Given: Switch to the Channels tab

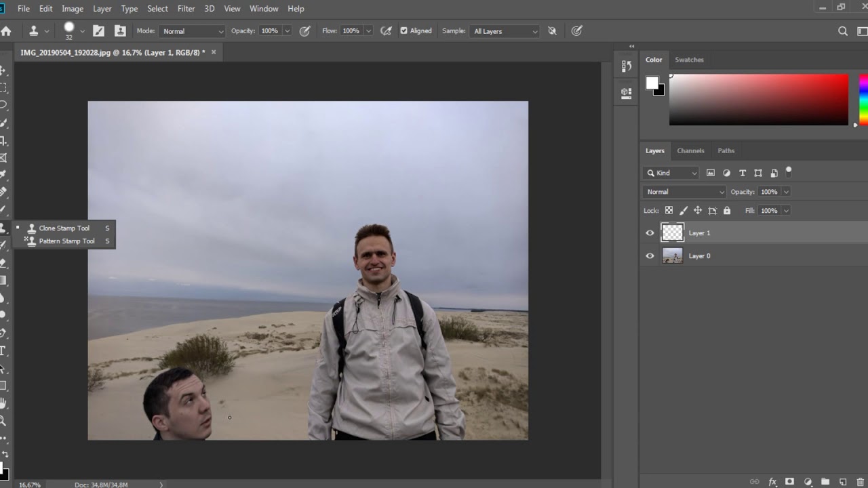Looking at the screenshot, I should click(690, 150).
